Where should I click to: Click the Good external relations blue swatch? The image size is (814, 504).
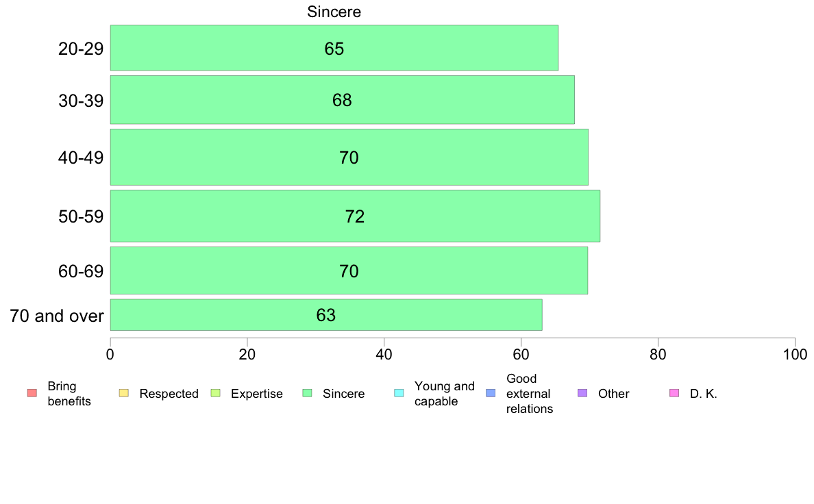tap(491, 393)
